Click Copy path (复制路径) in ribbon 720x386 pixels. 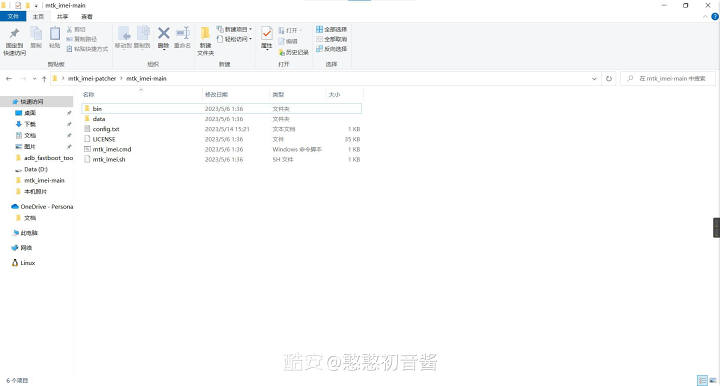pyautogui.click(x=82, y=39)
